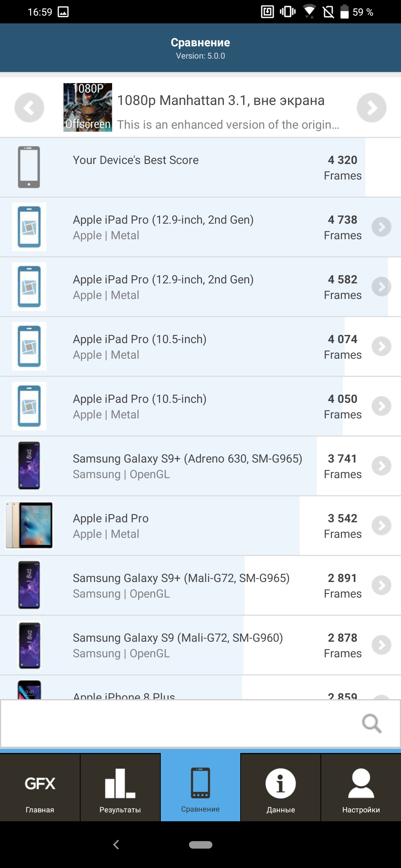Expand details for iPad Pro 4 738 score
Viewport: 401px width, 868px height.
pyautogui.click(x=381, y=227)
